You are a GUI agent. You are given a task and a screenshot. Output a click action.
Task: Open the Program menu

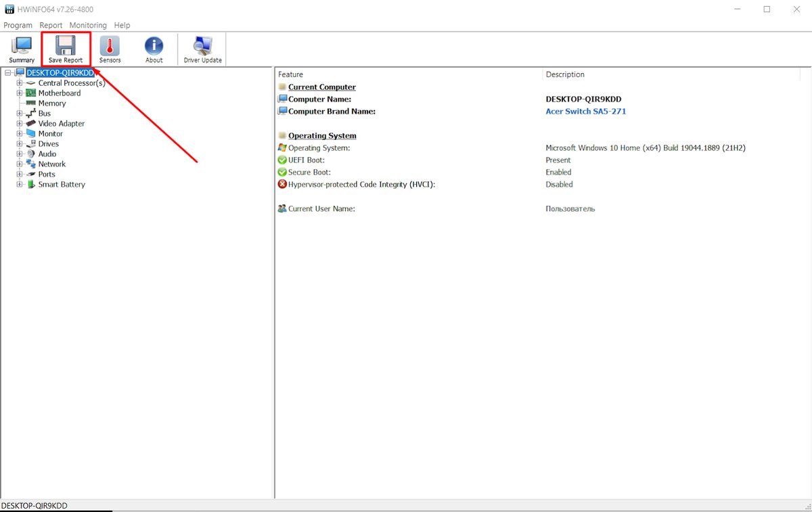point(18,25)
